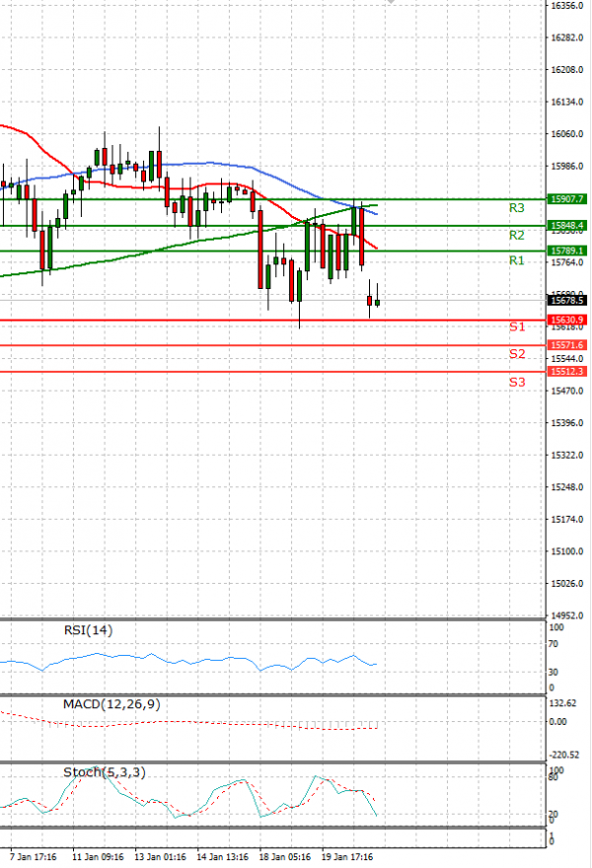Screen dimensions: 592x868
Task: Click the blue RSI line
Action: (188, 660)
